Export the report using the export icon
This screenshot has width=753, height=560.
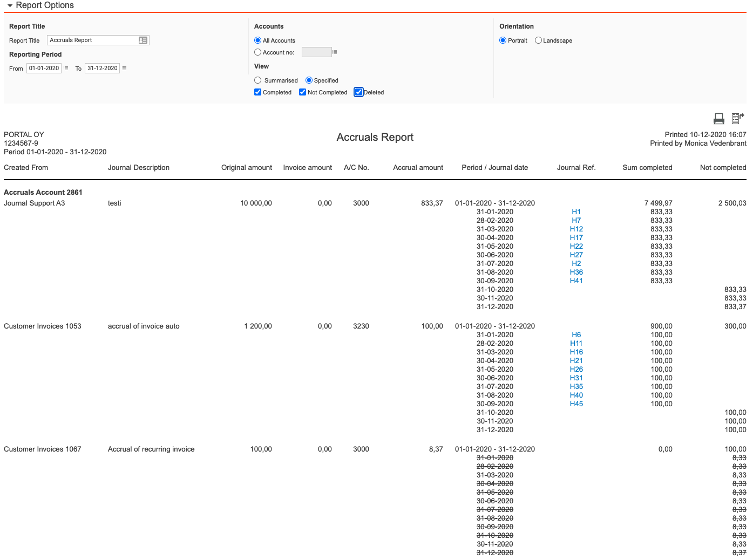pyautogui.click(x=738, y=119)
